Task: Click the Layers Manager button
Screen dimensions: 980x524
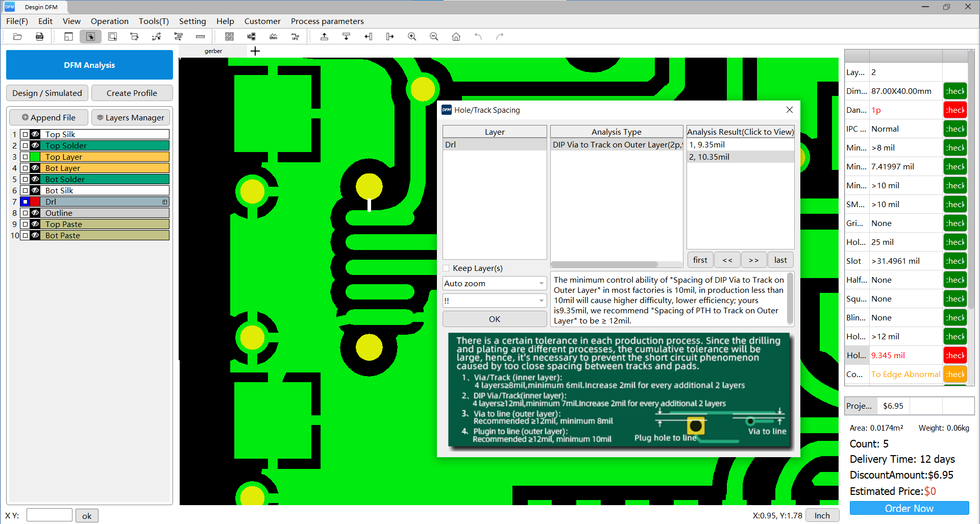Action: pyautogui.click(x=130, y=117)
